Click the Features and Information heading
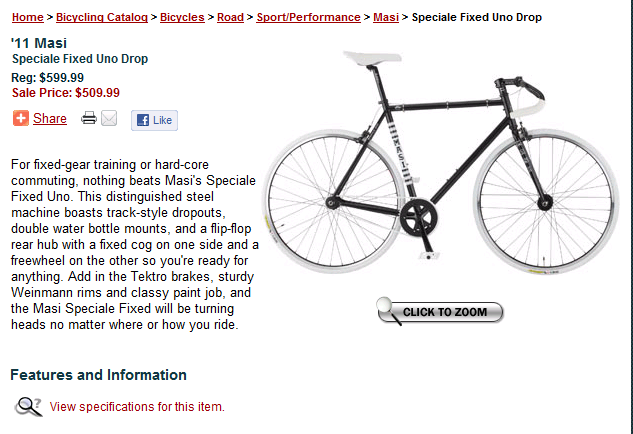This screenshot has height=434, width=633. [98, 375]
